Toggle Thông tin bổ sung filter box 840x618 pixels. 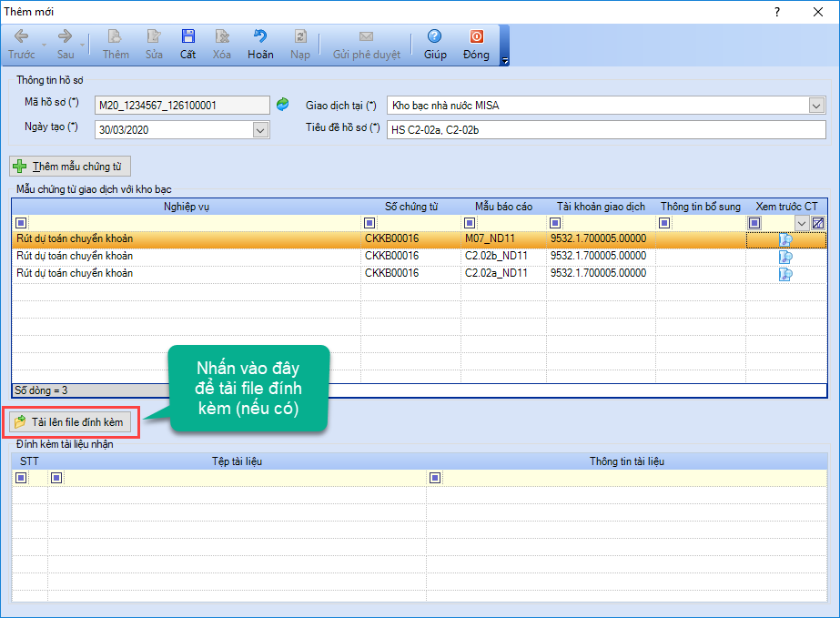coord(665,223)
